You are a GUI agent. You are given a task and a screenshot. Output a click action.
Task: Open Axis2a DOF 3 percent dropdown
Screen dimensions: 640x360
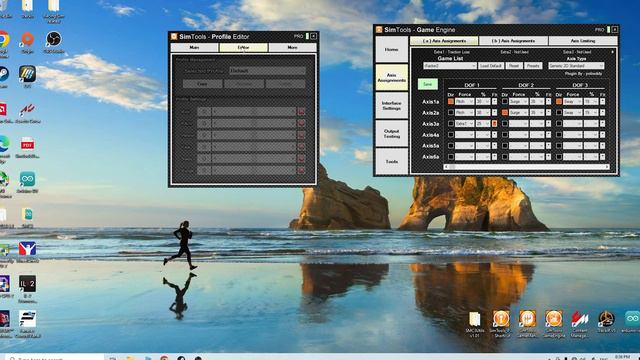(x=591, y=112)
